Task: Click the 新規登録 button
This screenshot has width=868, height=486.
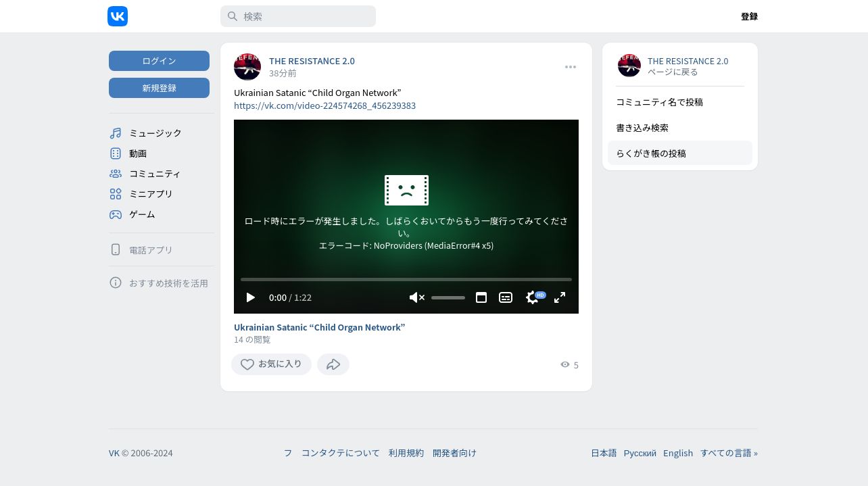Action: click(x=159, y=88)
